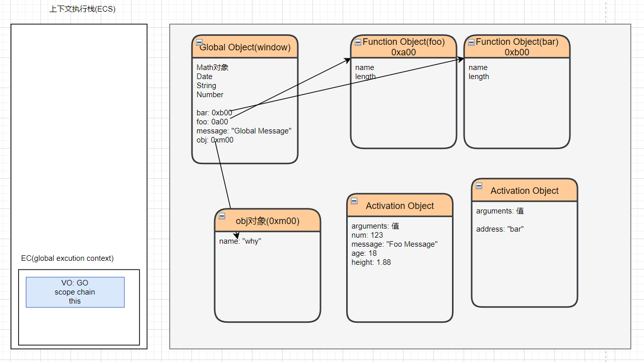The width and height of the screenshot is (644, 362).
Task: Click minus icon on Activation Object with address: "bar"
Action: pyautogui.click(x=479, y=186)
